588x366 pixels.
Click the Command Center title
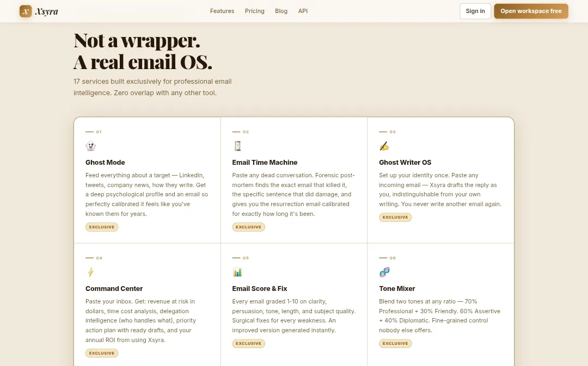[x=114, y=288]
